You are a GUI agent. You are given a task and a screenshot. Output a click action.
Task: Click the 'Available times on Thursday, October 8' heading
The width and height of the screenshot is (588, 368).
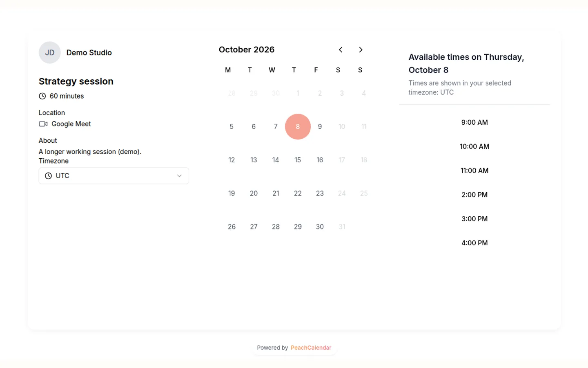pos(466,64)
